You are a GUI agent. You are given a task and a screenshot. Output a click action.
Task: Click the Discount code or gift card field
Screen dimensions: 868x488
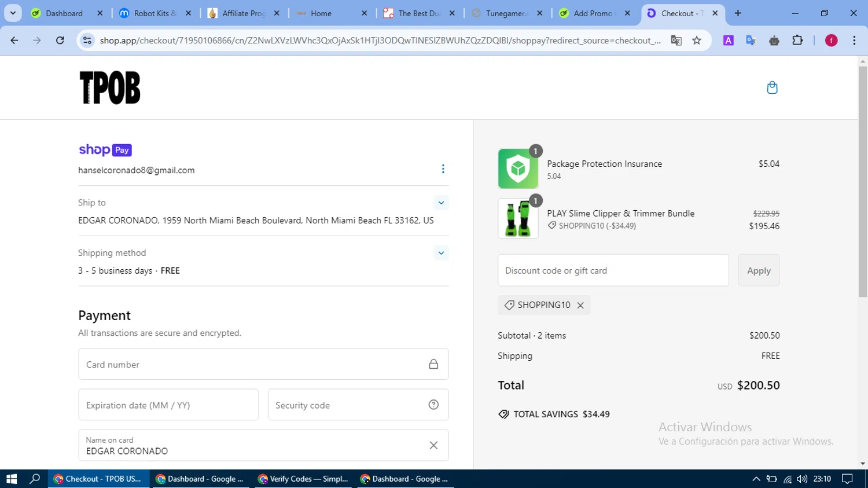(613, 270)
